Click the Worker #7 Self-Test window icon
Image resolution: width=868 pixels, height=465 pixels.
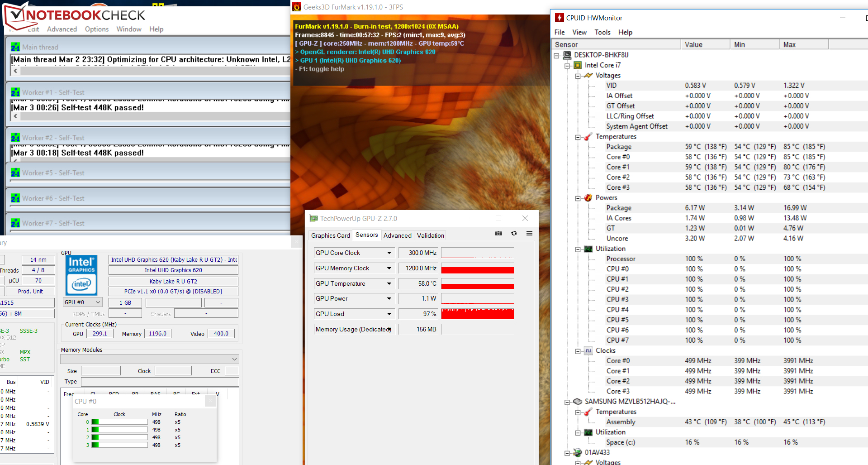click(15, 223)
